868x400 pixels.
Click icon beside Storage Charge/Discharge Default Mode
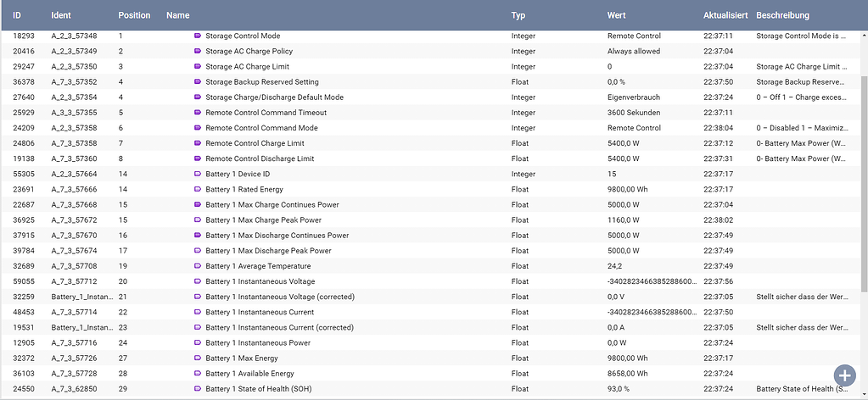198,97
